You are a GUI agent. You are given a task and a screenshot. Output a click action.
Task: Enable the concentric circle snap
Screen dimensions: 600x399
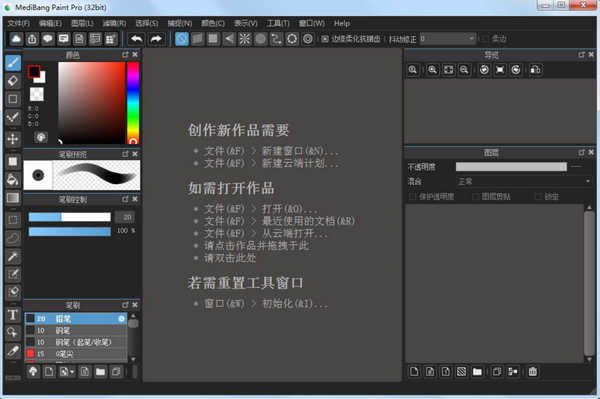coord(308,39)
